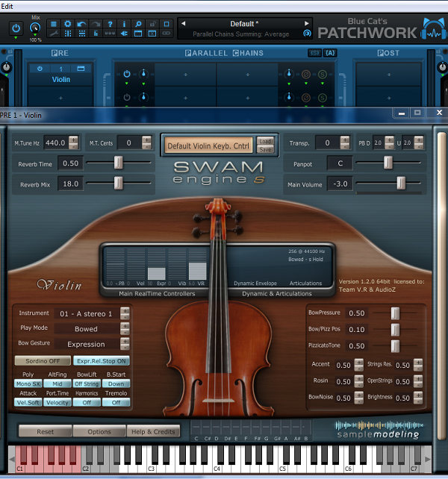Click the Reverb Mix slider handle
The image size is (448, 479).
click(118, 183)
